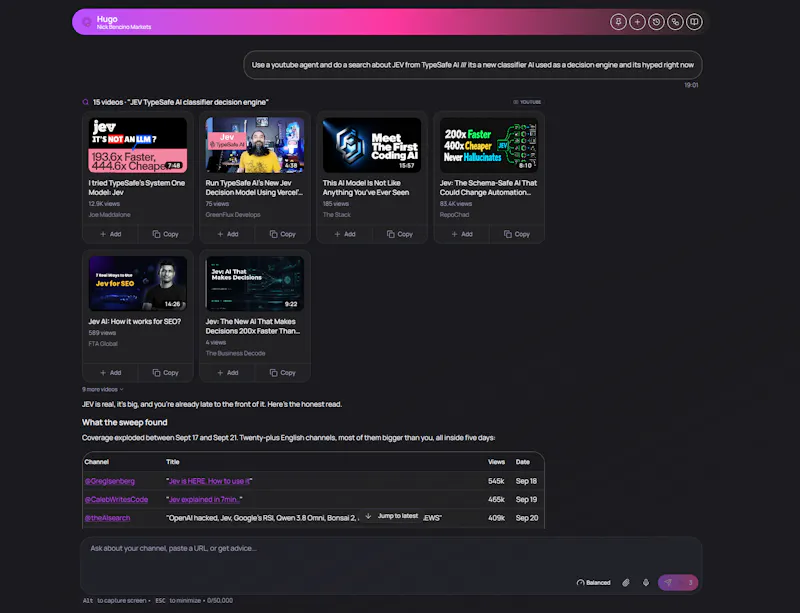Click 'The Stack' channel name

point(336,214)
